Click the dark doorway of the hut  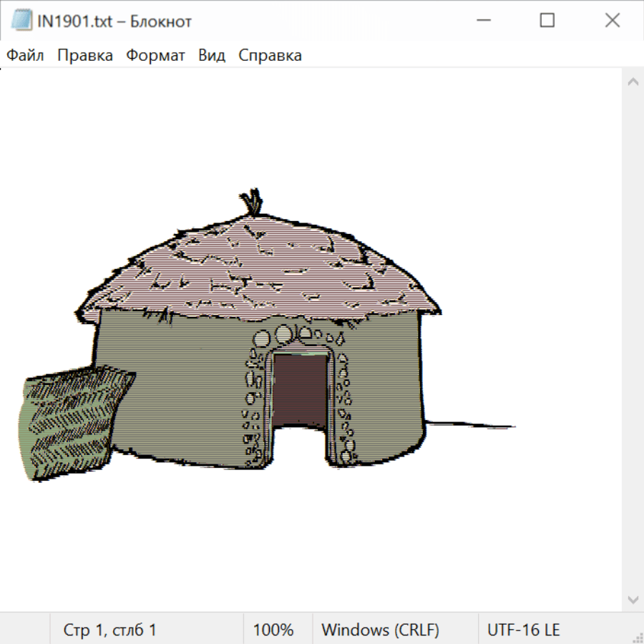point(301,390)
